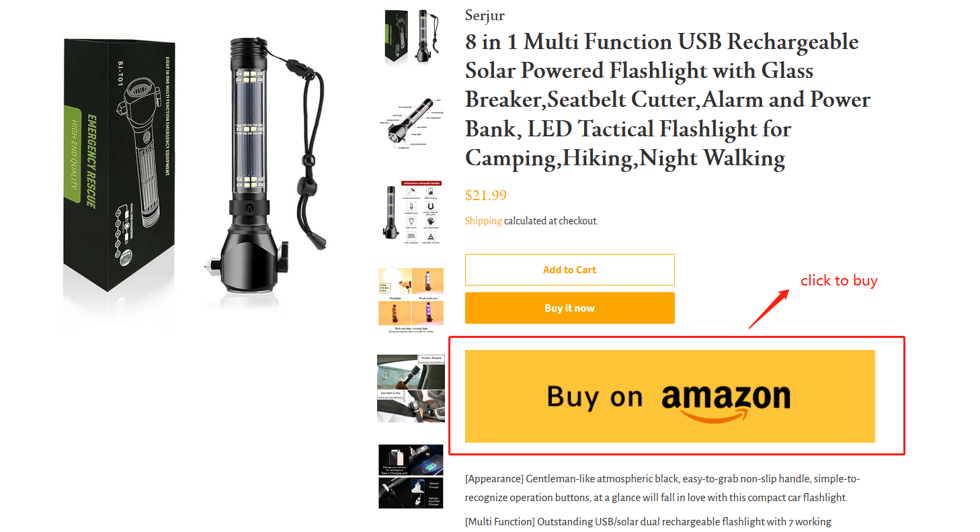Select the phone charging power bank thumbnail
The image size is (980, 532).
pos(411,476)
